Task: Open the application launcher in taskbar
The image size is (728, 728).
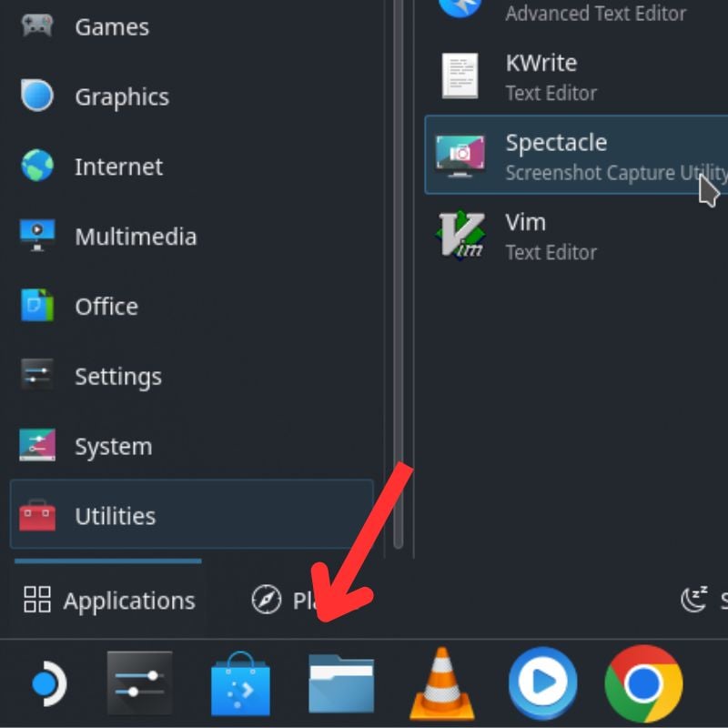Action: pyautogui.click(x=49, y=683)
